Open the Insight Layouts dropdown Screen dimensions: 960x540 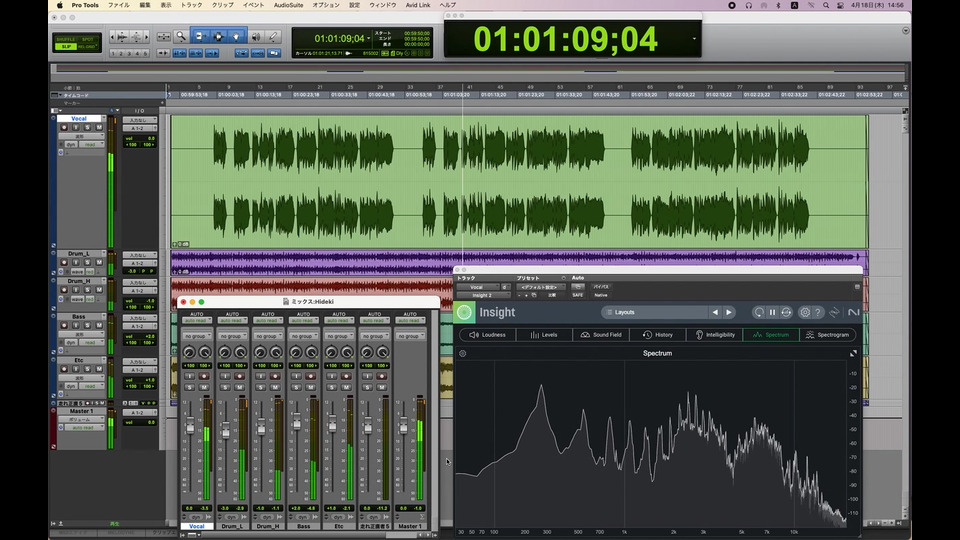pyautogui.click(x=653, y=312)
